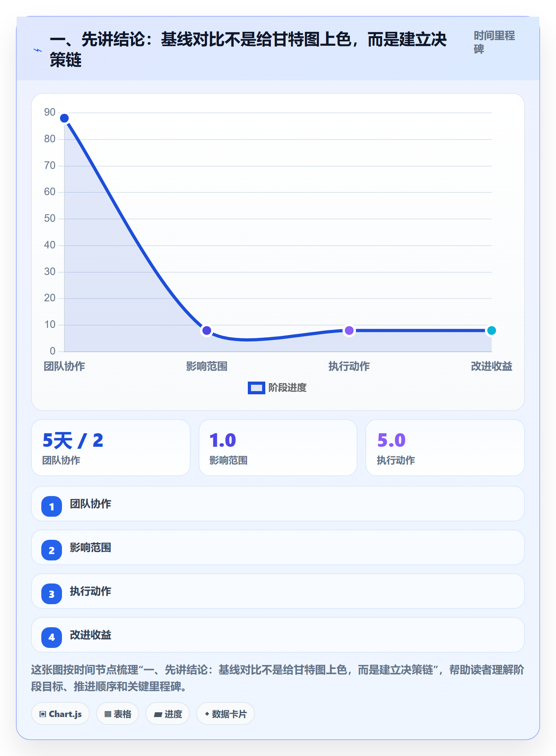Click the Chart.js tag chip

[x=60, y=714]
